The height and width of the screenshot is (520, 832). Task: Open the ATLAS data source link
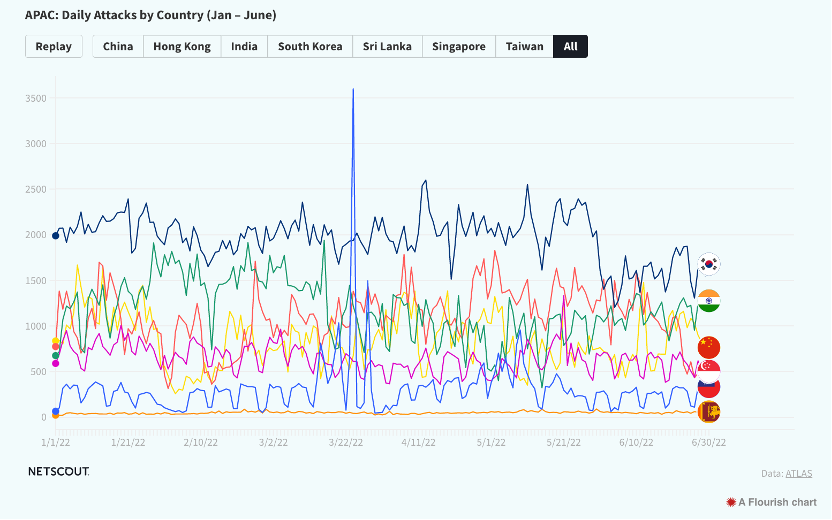click(x=799, y=474)
